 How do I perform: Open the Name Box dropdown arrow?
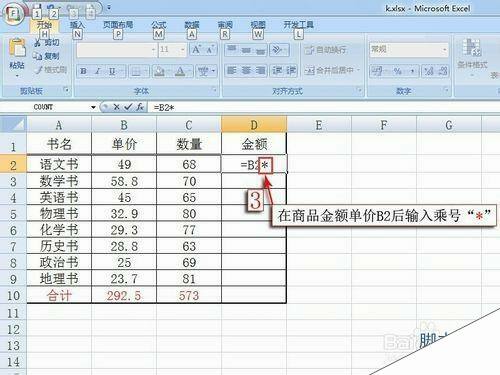click(93, 107)
